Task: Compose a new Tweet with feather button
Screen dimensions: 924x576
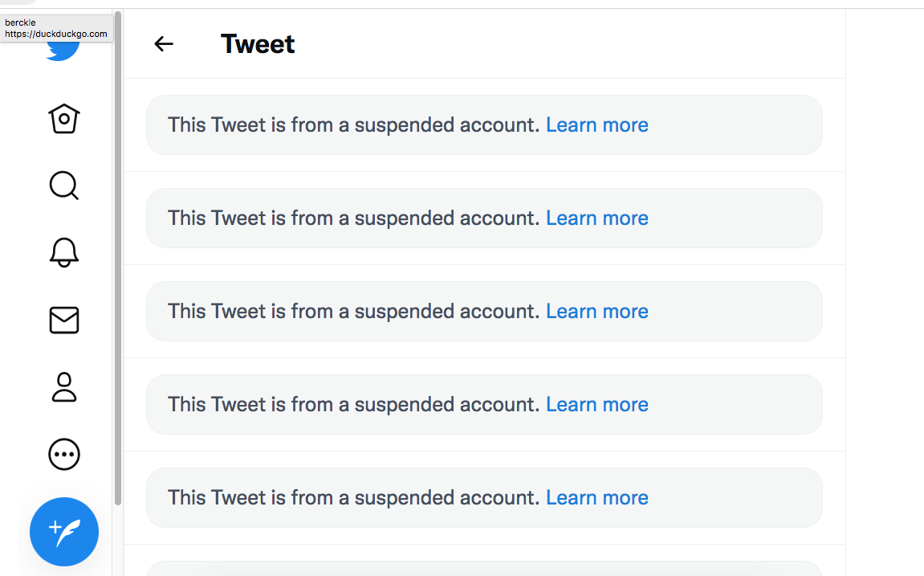Action: [63, 532]
